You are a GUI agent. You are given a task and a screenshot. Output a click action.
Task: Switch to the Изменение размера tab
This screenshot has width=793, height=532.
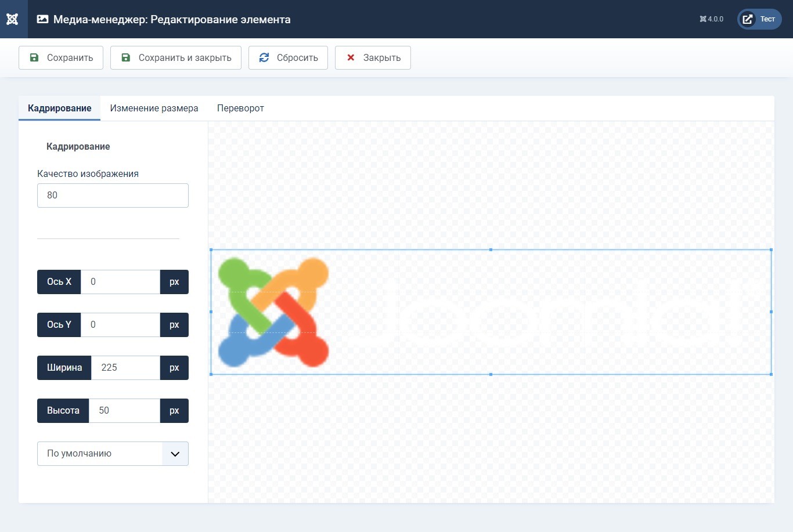coord(154,108)
